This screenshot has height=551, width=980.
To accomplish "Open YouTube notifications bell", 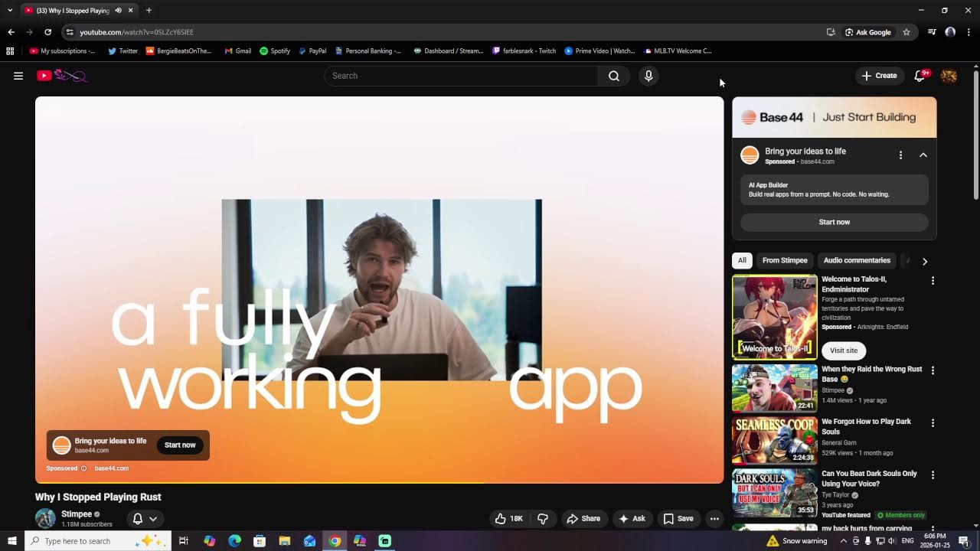I will [921, 76].
